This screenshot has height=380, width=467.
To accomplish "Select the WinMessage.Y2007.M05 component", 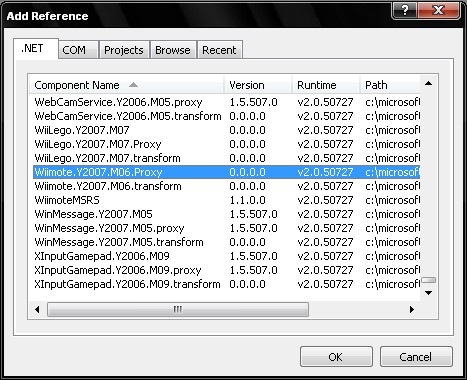I will (x=226, y=214).
